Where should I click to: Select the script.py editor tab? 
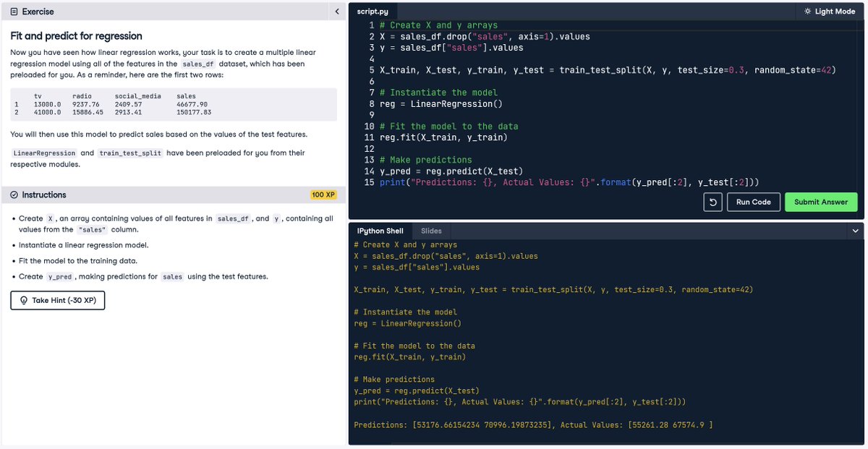tap(373, 12)
